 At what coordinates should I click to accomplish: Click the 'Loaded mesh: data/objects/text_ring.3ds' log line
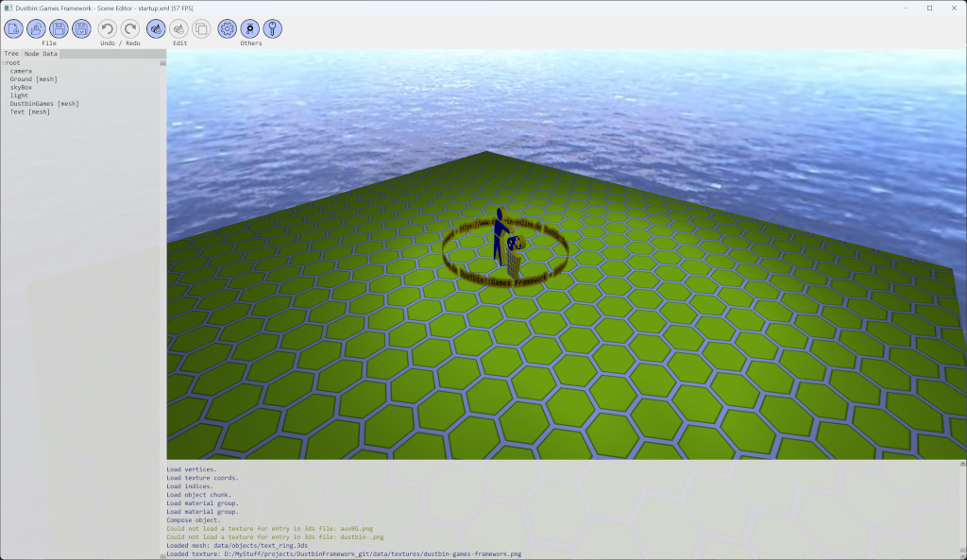[x=237, y=545]
